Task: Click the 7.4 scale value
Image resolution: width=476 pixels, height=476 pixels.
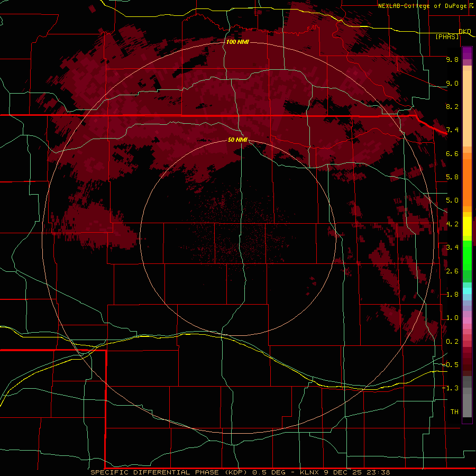Action: click(452, 130)
